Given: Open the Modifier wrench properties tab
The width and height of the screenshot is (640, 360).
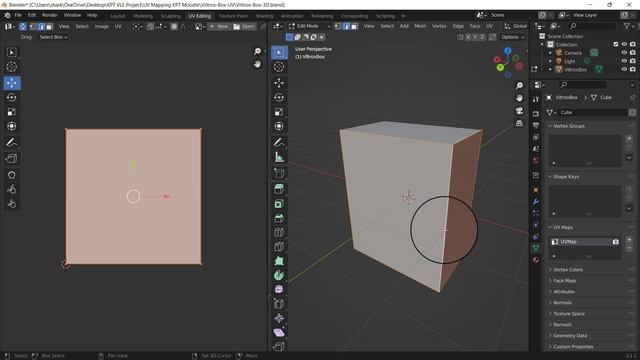Looking at the screenshot, I should pyautogui.click(x=536, y=202).
